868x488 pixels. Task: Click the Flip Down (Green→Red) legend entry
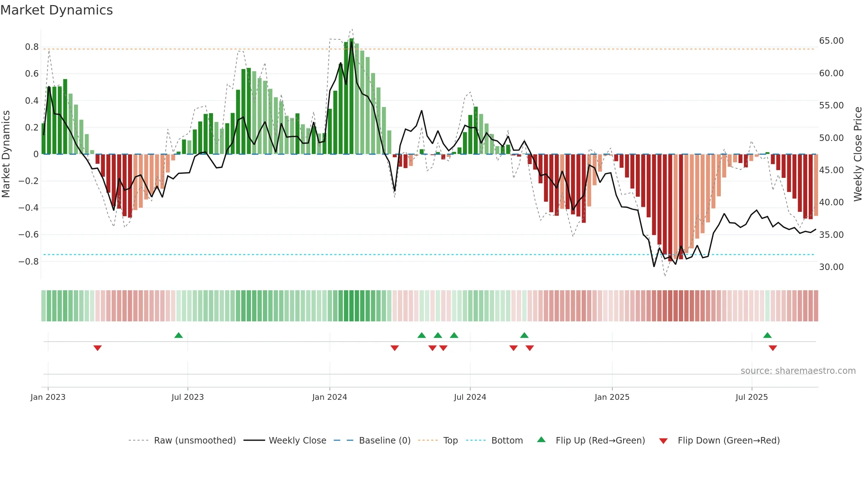(x=719, y=440)
